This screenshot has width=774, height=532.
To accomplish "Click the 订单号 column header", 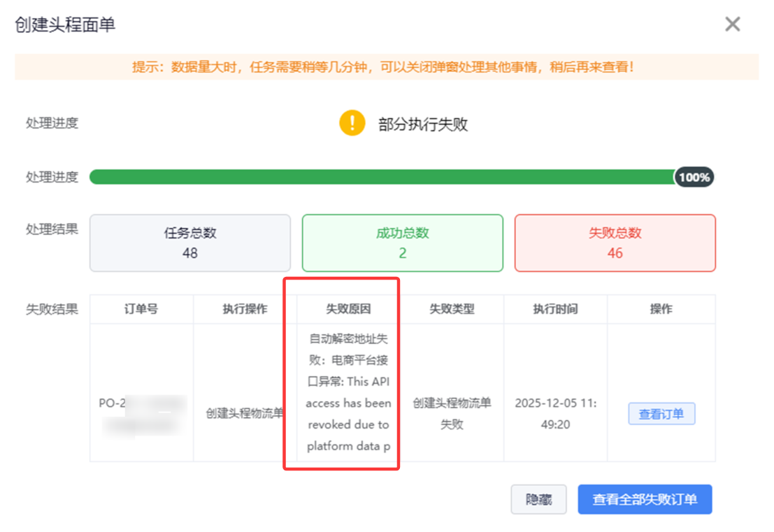I will [141, 309].
